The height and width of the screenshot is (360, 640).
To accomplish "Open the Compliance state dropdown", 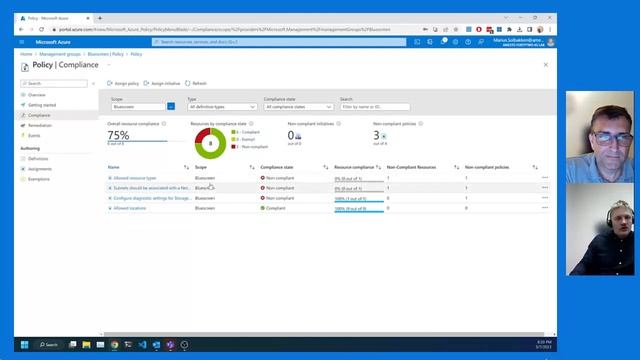I will click(298, 107).
